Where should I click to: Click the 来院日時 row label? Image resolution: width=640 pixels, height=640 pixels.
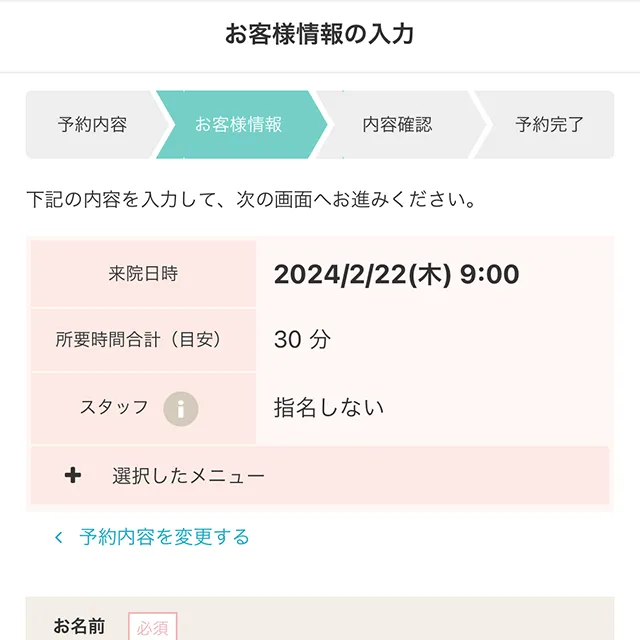coord(143,274)
